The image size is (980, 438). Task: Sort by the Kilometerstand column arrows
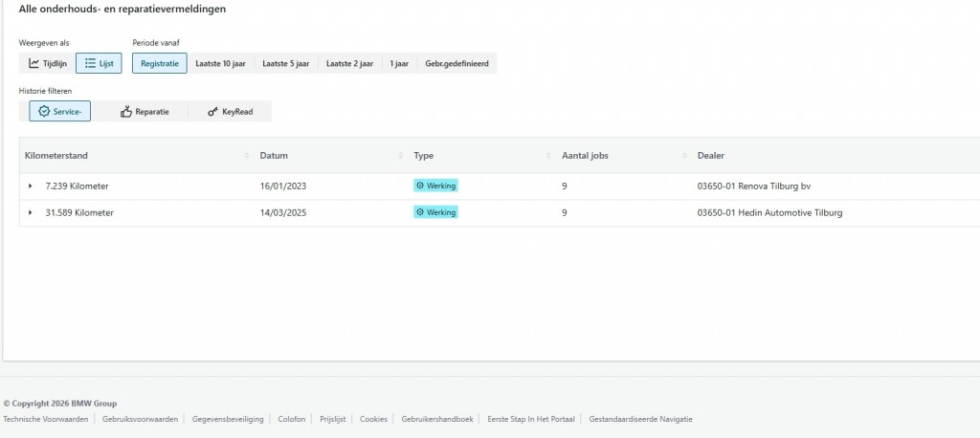[247, 156]
